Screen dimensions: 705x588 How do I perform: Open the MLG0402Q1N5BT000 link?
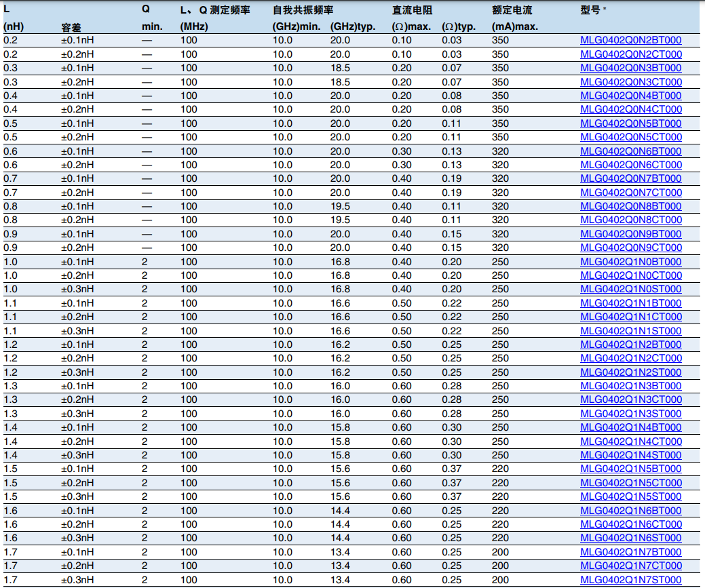click(x=630, y=469)
